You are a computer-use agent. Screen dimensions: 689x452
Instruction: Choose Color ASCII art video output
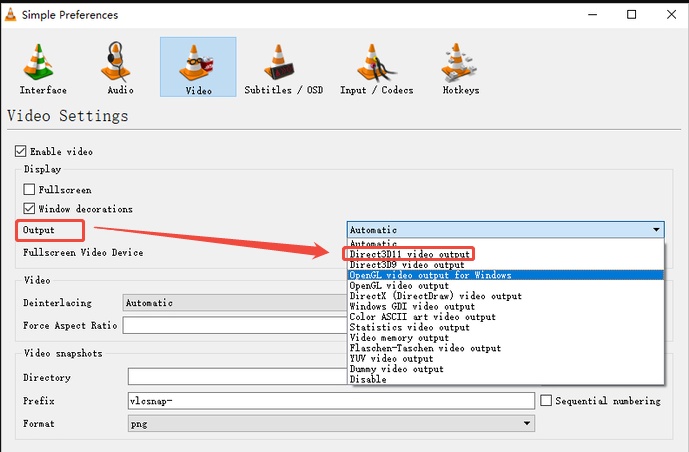tap(505, 317)
